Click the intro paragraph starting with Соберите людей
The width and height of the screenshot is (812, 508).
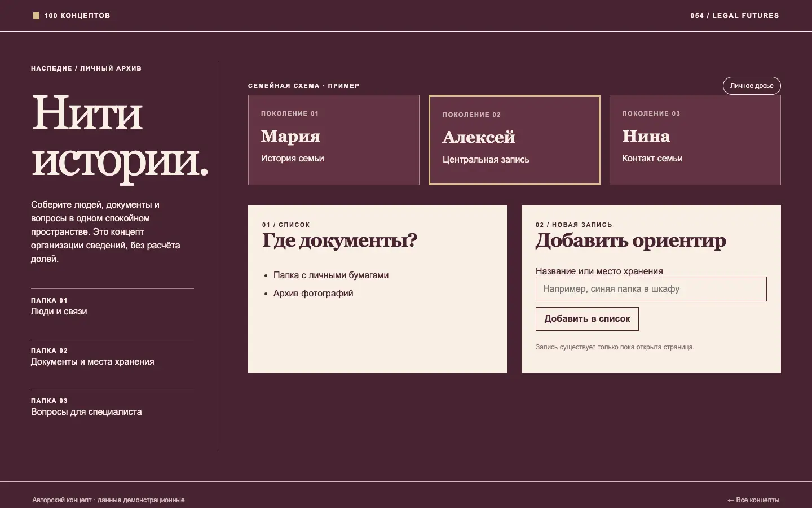point(106,232)
